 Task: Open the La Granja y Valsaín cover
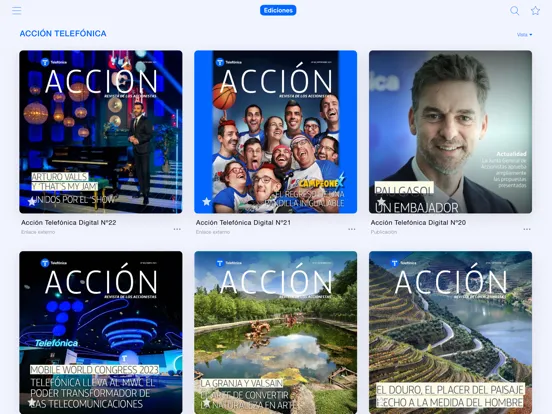click(276, 332)
